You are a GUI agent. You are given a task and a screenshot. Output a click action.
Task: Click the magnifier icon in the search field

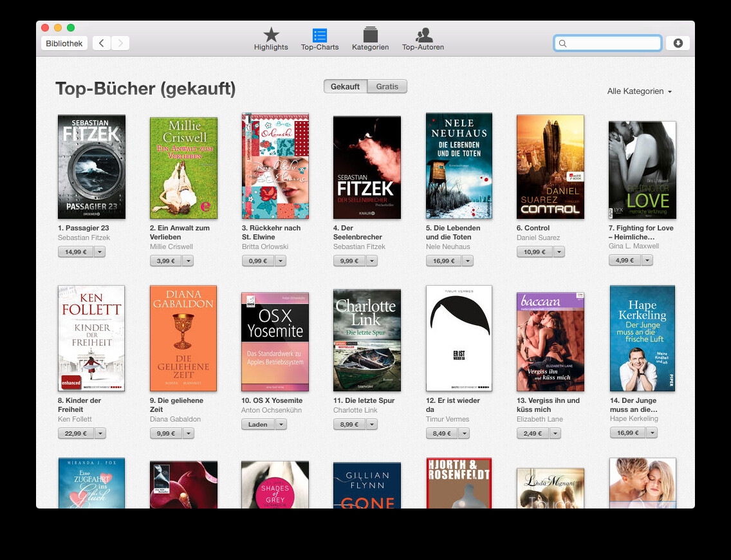(562, 43)
